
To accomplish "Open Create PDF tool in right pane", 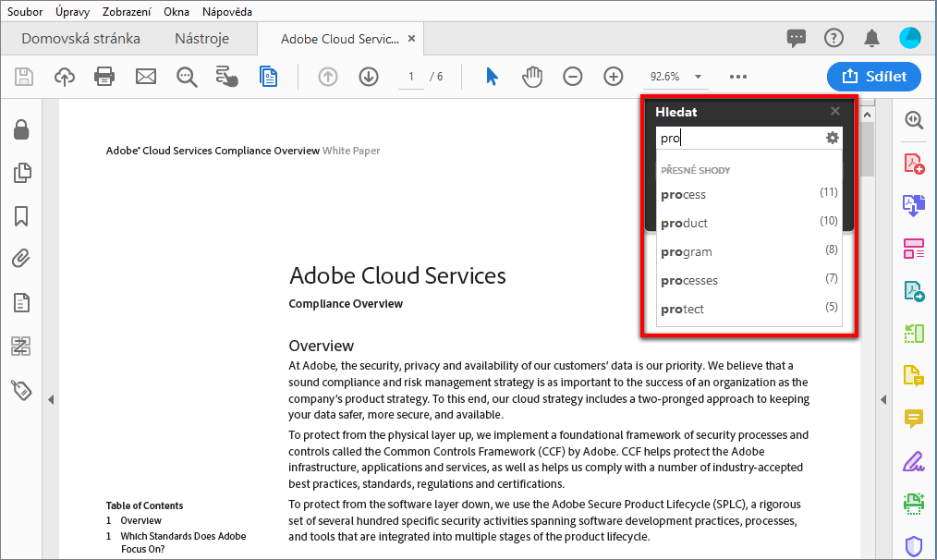I will [x=914, y=164].
